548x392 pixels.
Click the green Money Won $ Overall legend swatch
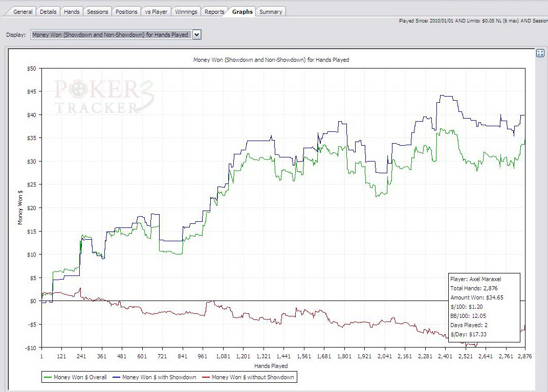point(48,377)
